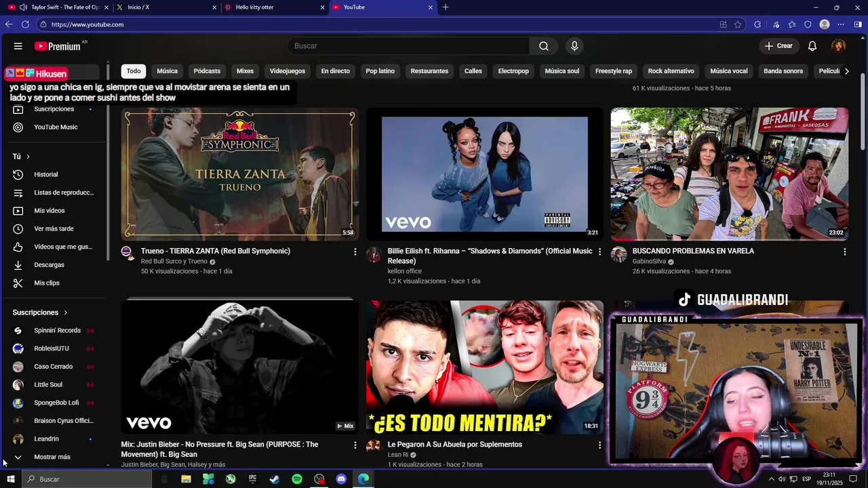The image size is (868, 488).
Task: Open YouTube Music in the sidebar
Action: tap(54, 127)
